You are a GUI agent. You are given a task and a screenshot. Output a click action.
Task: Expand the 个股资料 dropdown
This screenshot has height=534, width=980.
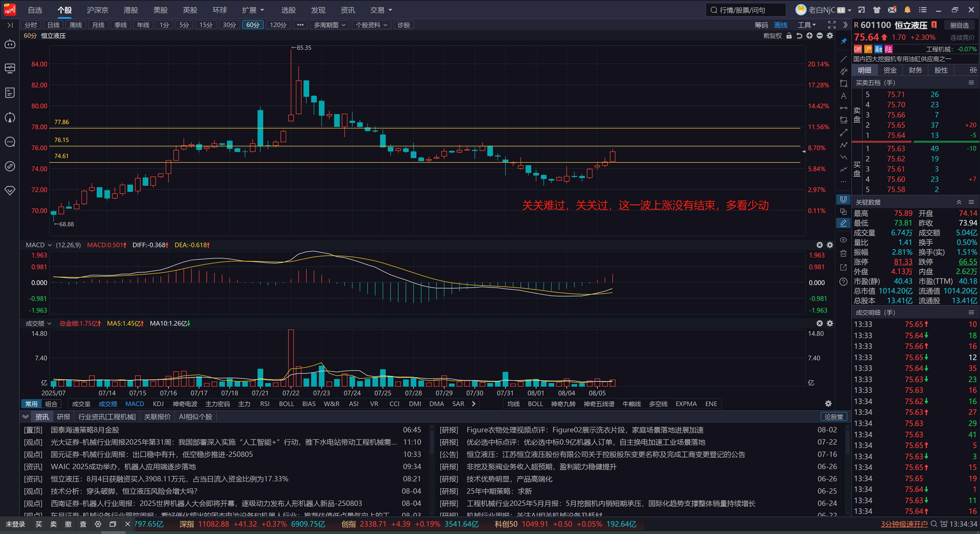click(371, 25)
